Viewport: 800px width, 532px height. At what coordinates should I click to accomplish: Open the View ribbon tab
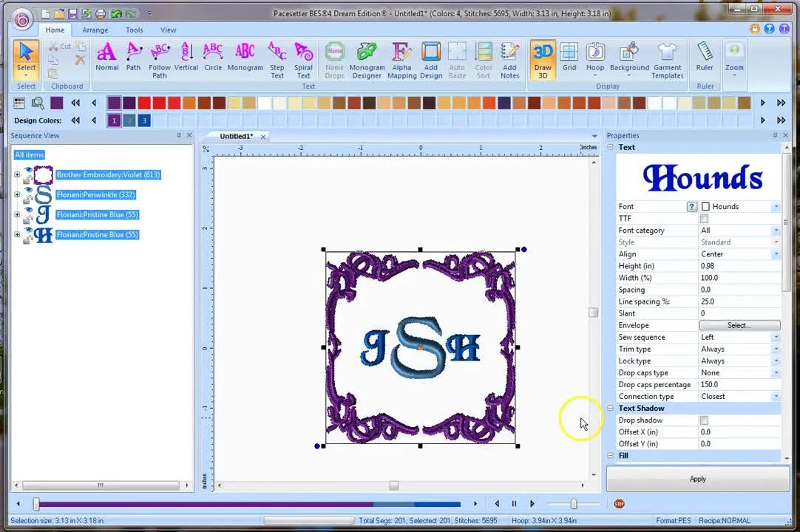[168, 30]
